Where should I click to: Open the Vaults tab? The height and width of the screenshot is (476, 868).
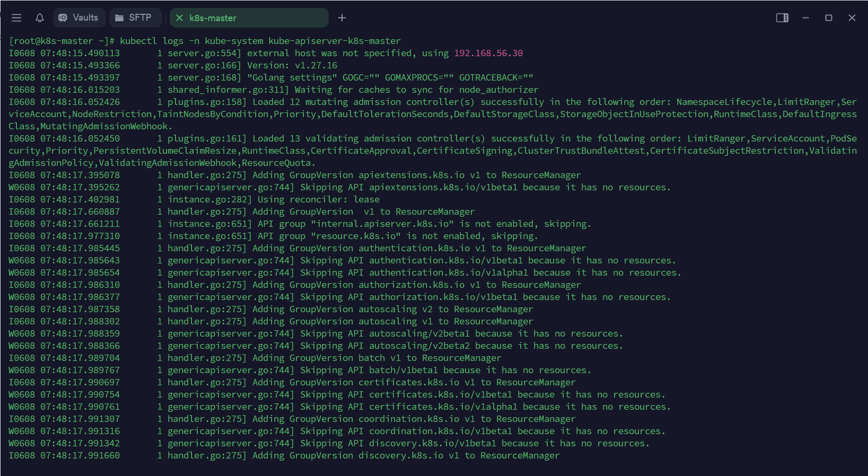pos(79,18)
